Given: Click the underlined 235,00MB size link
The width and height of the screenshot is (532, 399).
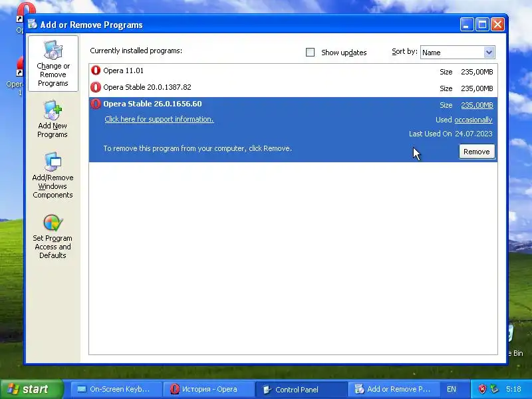Looking at the screenshot, I should point(477,105).
